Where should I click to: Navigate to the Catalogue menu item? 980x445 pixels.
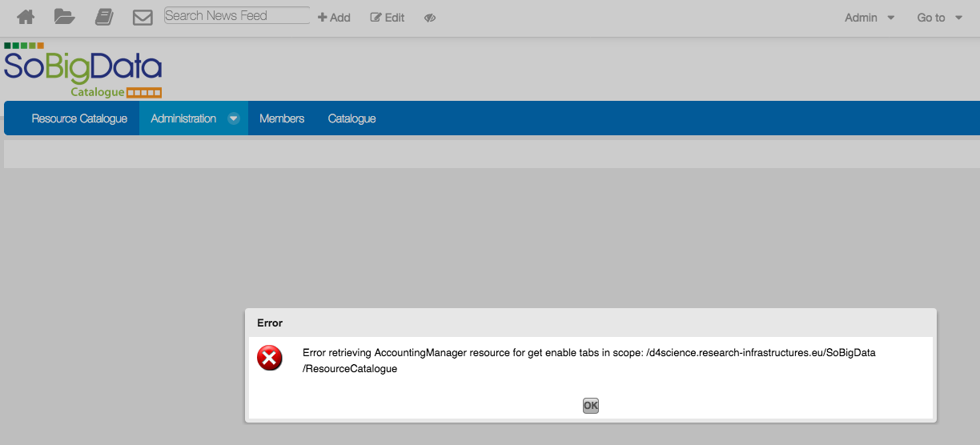tap(351, 118)
